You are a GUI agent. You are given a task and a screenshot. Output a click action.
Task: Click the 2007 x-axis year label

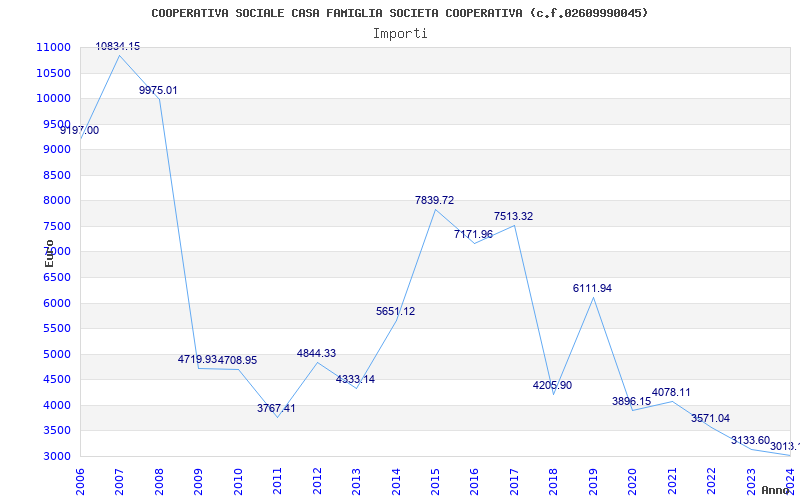[119, 482]
